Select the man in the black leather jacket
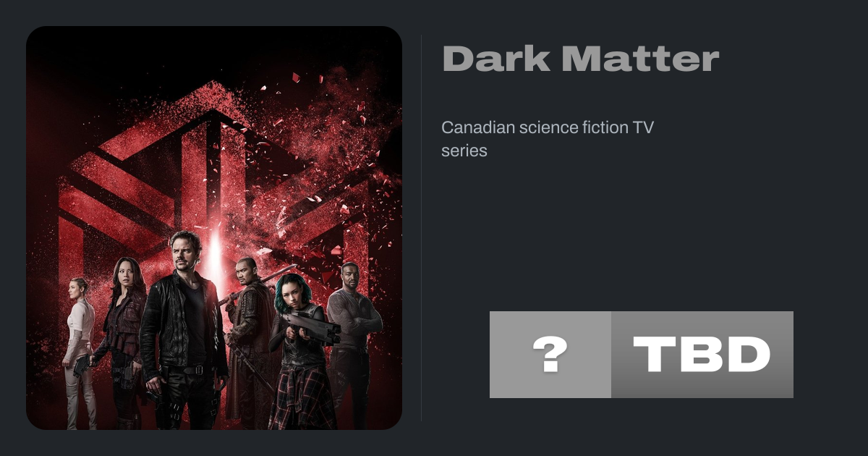 tap(183, 329)
